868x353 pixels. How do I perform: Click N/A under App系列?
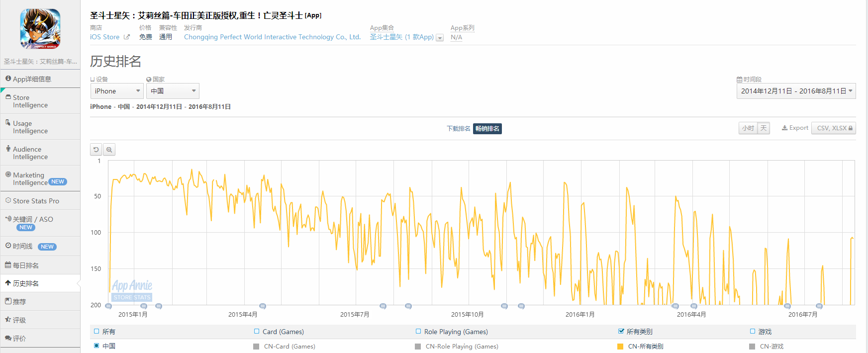456,37
